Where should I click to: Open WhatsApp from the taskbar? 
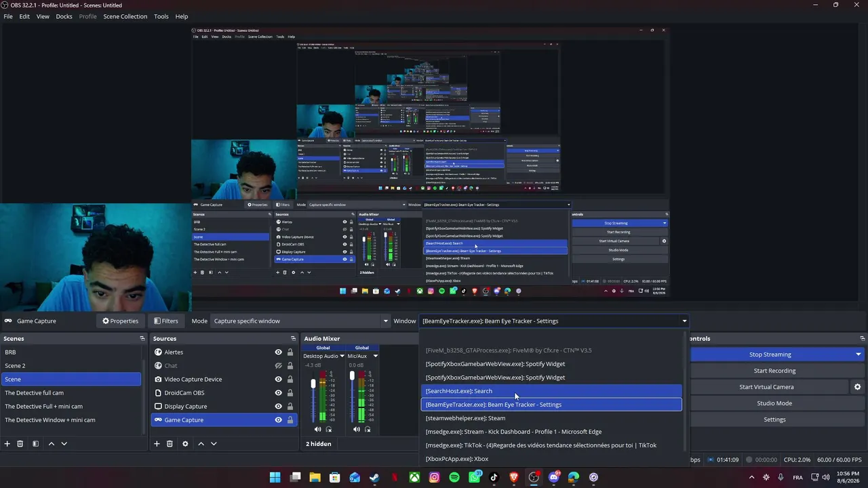click(x=474, y=477)
